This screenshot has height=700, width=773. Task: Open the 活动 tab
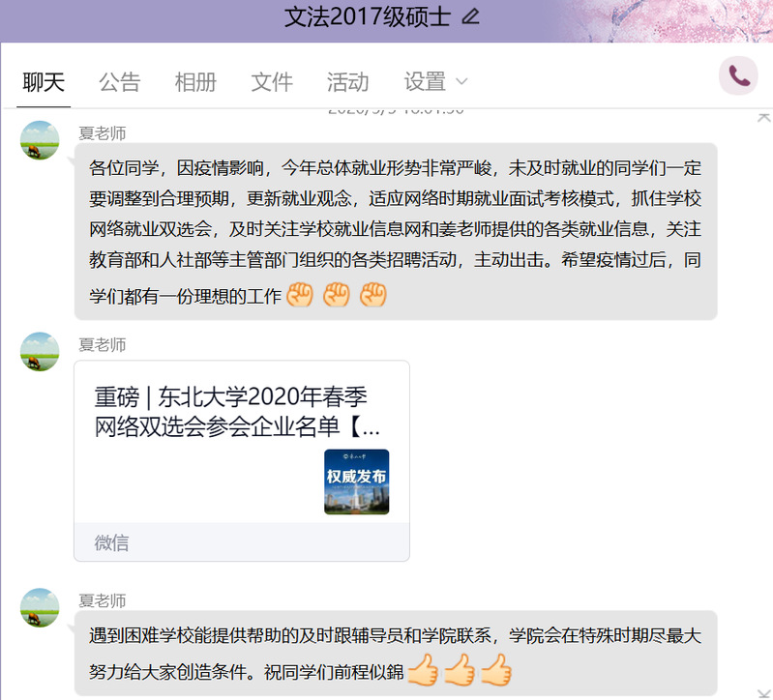(x=348, y=82)
